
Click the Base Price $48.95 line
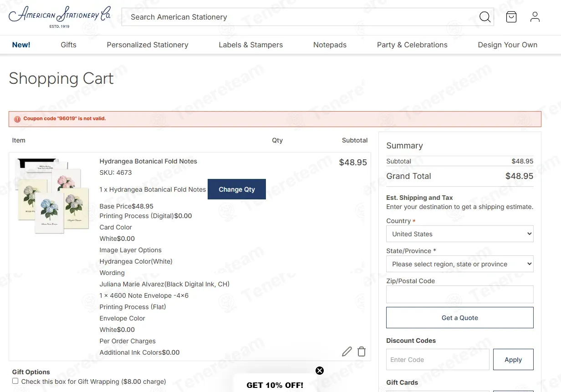[x=127, y=206]
